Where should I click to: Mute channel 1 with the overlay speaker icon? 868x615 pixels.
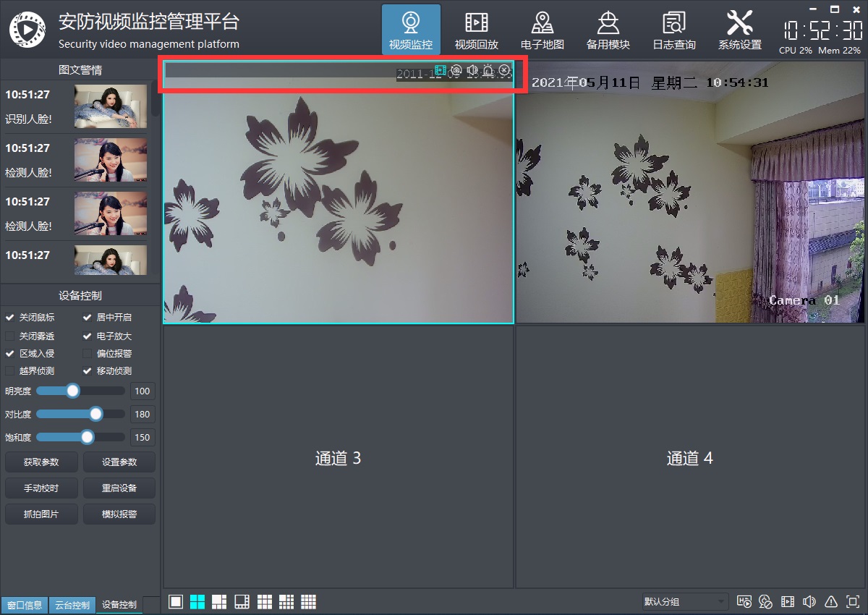472,70
